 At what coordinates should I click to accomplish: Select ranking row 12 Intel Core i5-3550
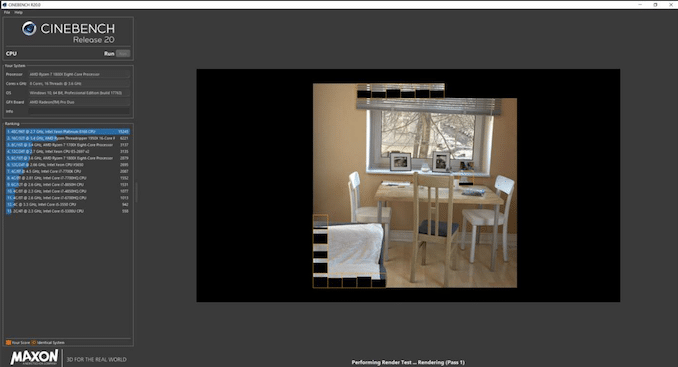coord(67,204)
